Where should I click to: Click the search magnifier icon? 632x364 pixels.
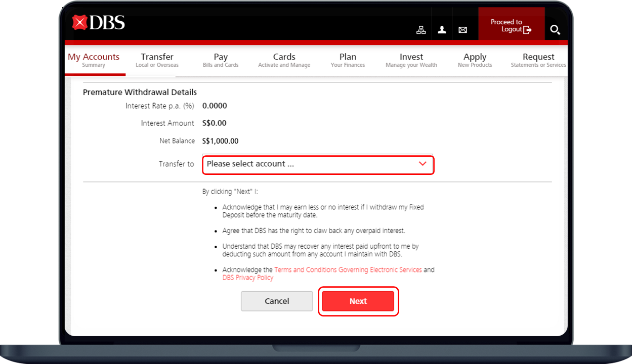pyautogui.click(x=555, y=30)
